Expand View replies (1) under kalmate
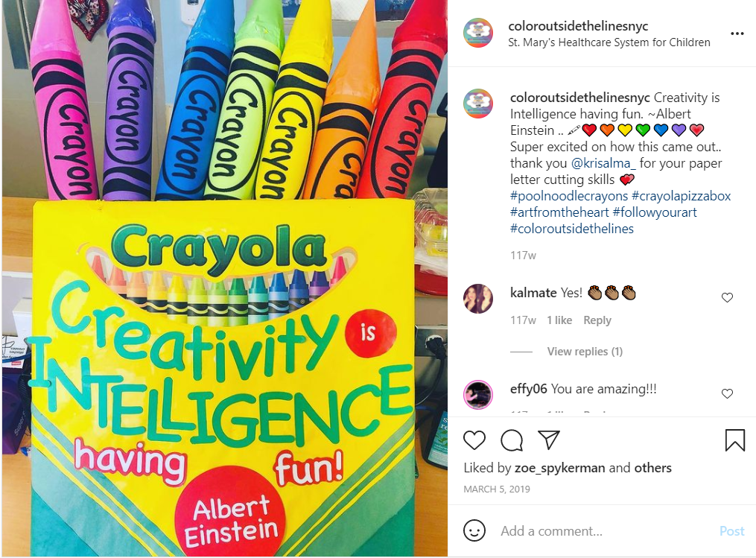The image size is (756, 558). (x=585, y=352)
